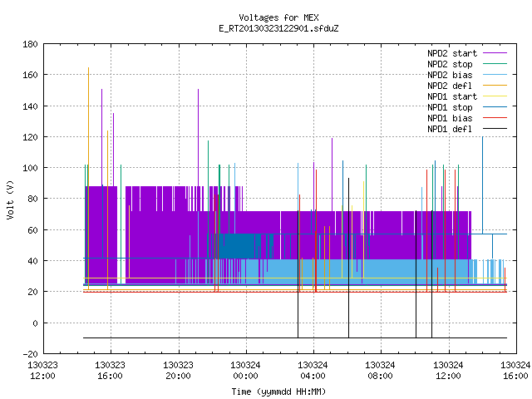The width and height of the screenshot is (532, 399).
Task: Click the '130324 16:00' time axis label
Action: (515, 371)
